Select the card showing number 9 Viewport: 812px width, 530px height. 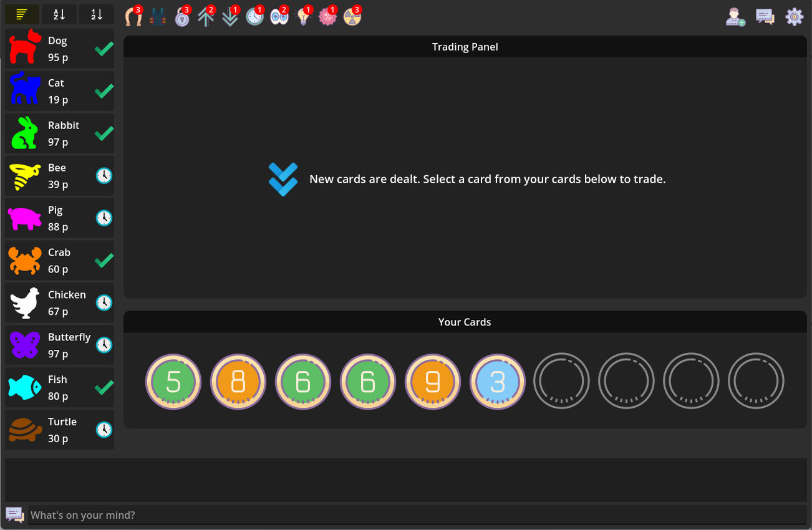point(432,381)
